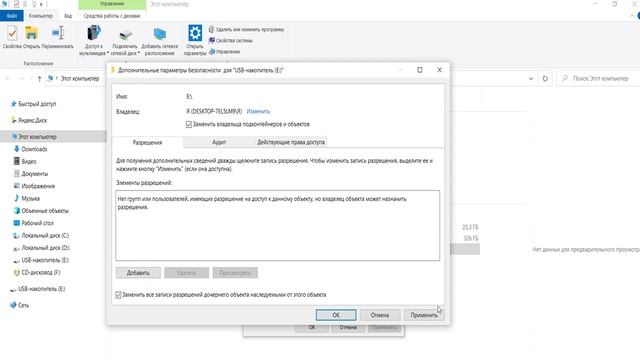
Task: Click the Изменить owner link
Action: point(258,111)
